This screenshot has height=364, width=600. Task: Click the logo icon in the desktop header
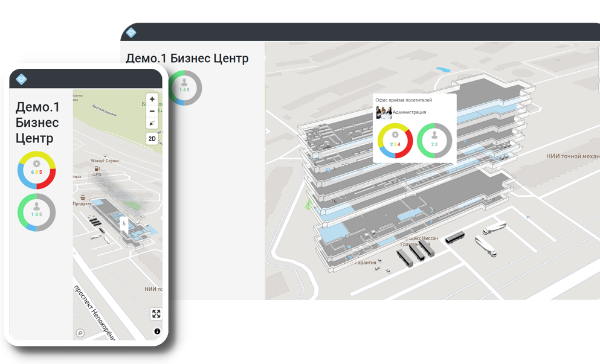pos(131,33)
